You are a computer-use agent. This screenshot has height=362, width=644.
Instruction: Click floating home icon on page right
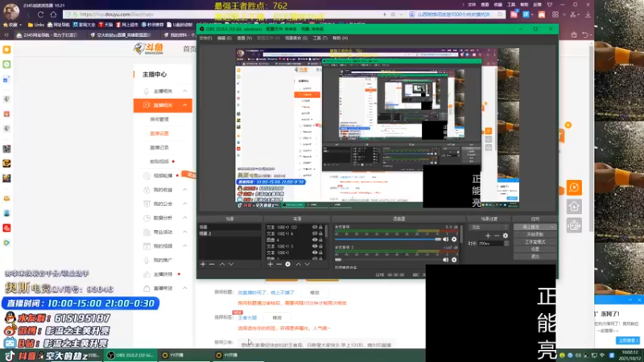tap(574, 207)
